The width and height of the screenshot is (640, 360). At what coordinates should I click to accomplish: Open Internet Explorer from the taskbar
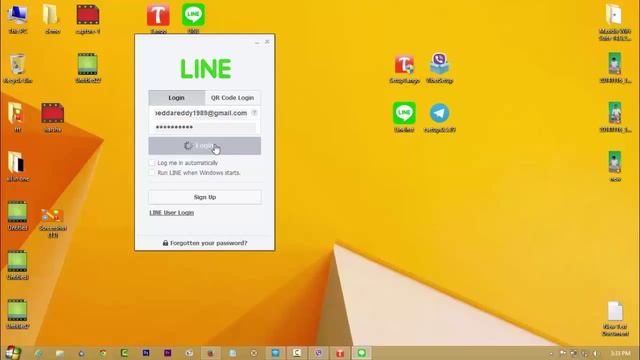pyautogui.click(x=39, y=353)
